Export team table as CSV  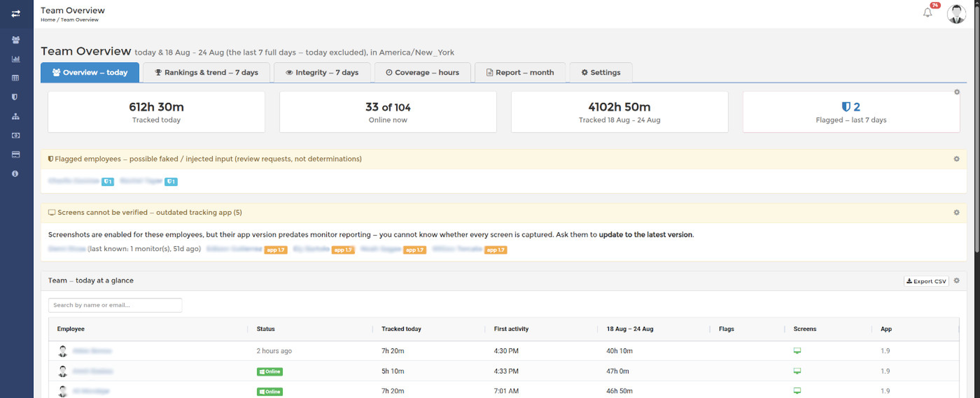click(926, 281)
